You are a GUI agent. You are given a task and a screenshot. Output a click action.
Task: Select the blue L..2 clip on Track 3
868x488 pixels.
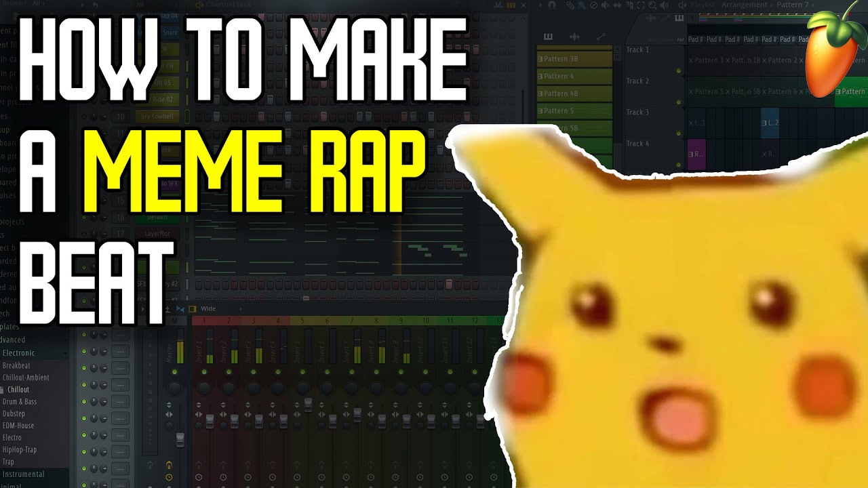point(770,123)
